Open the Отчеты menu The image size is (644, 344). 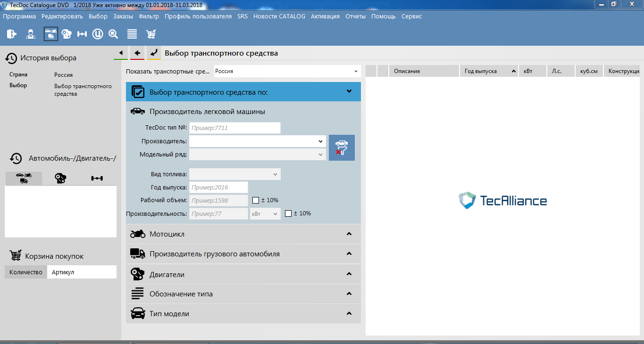[x=355, y=16]
